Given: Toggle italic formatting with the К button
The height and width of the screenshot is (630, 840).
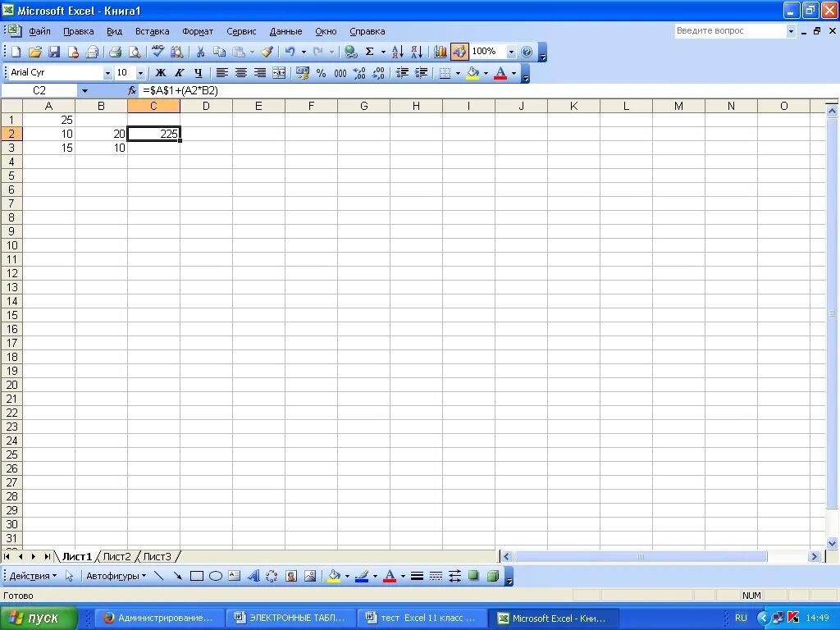Looking at the screenshot, I should 178,72.
